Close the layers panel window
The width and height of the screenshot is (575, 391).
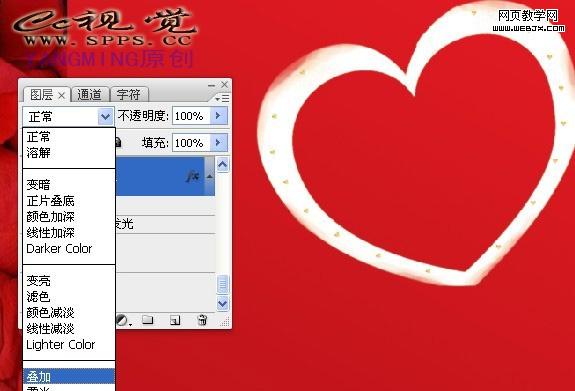pos(224,84)
